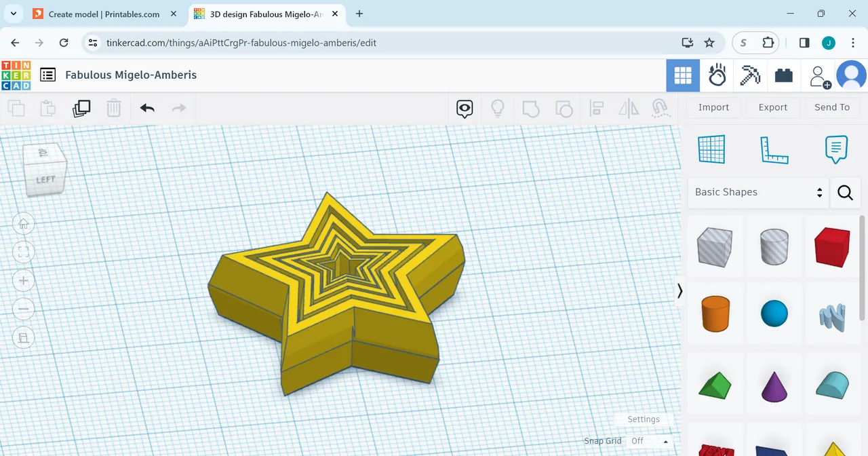868x456 pixels.
Task: Open the Duplicate and repeat tool
Action: tap(81, 108)
